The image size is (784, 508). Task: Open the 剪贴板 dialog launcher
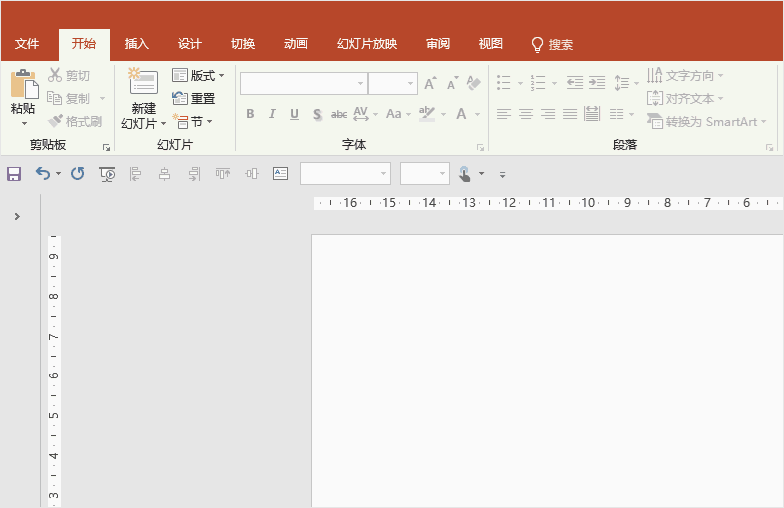tap(106, 148)
